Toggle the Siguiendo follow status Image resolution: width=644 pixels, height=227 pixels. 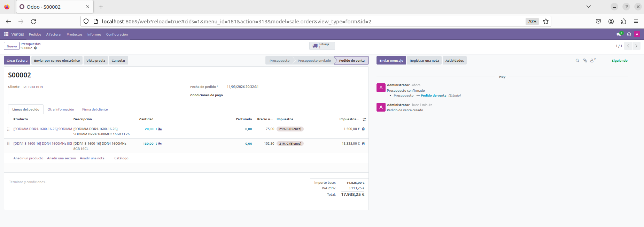[619, 61]
